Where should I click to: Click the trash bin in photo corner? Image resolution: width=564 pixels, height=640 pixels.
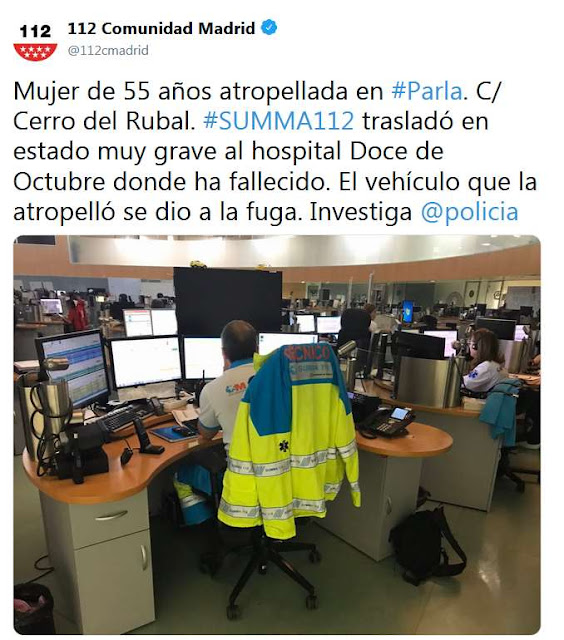[x=34, y=609]
